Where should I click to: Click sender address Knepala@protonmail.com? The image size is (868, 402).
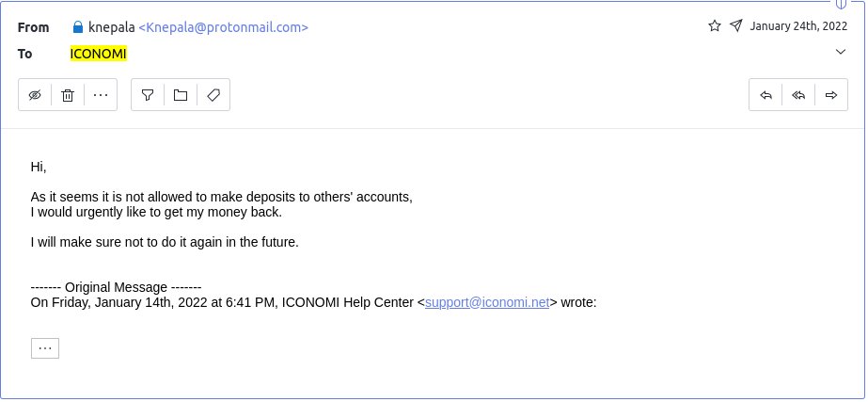pos(223,27)
